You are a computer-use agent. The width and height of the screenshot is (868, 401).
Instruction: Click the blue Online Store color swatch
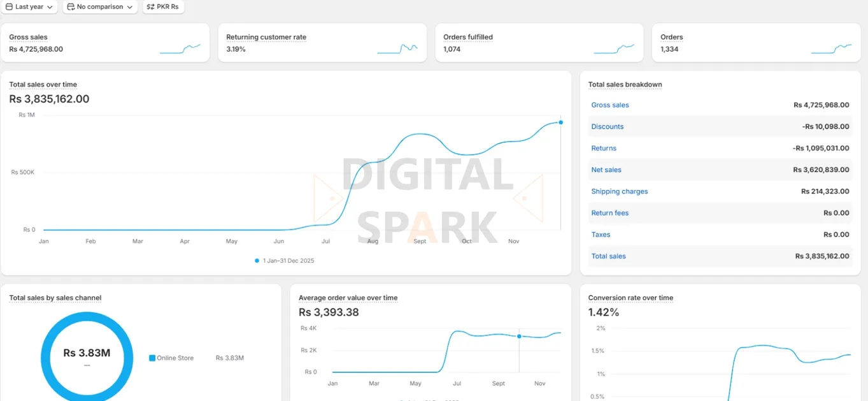point(151,358)
